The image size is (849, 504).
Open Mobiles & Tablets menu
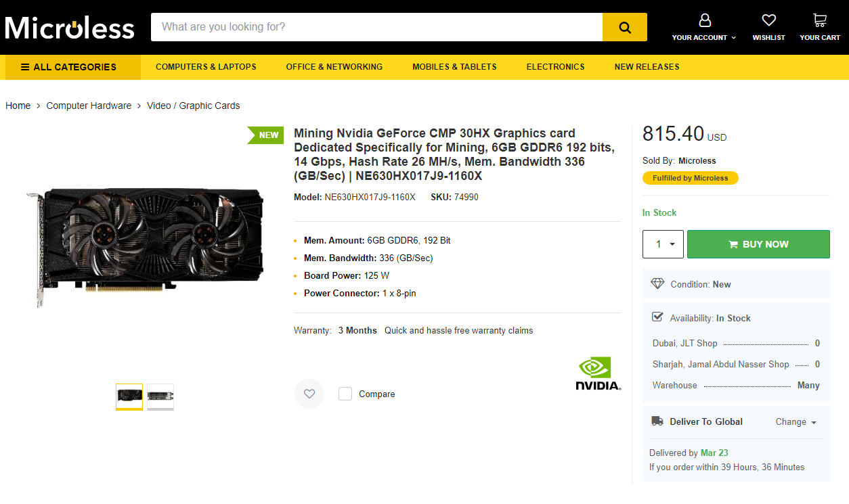[454, 67]
